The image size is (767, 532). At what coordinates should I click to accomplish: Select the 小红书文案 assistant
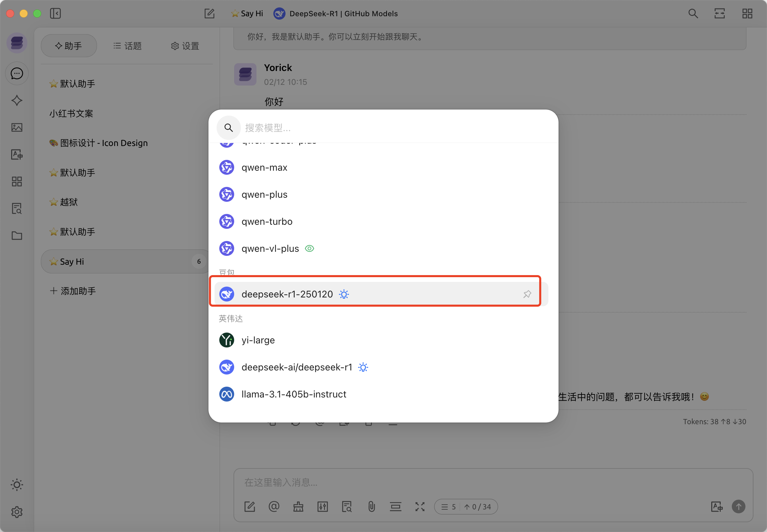click(71, 114)
